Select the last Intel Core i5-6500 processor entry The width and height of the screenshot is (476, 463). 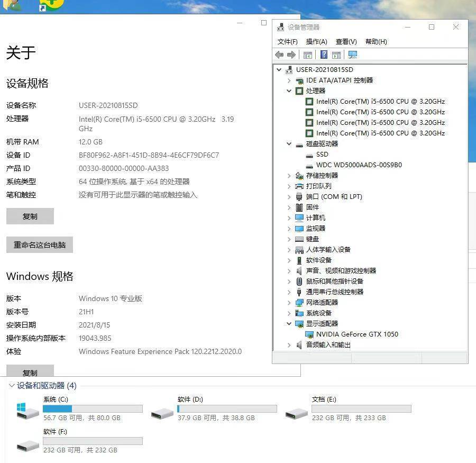(x=380, y=133)
